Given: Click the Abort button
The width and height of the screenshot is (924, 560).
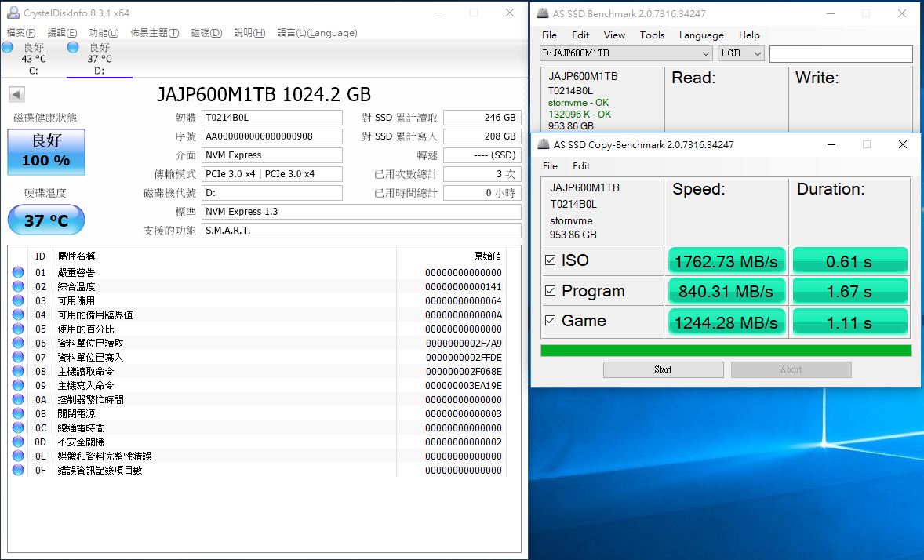Looking at the screenshot, I should [x=791, y=369].
